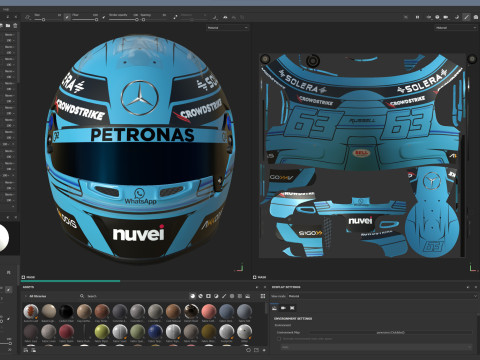480x360 pixels.
Task: Open the camera tab in Display Settings
Action: 283,308
